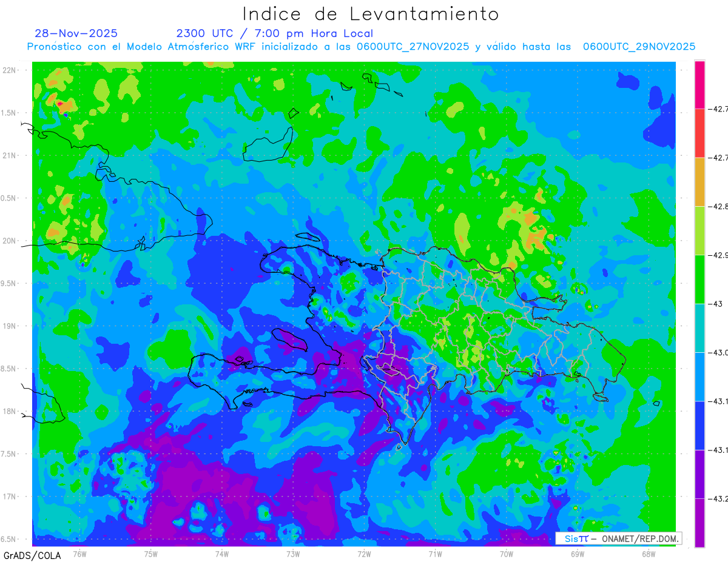This screenshot has height=562, width=728.
Task: Select the purple swatch at color bar bottom
Action: tap(699, 523)
